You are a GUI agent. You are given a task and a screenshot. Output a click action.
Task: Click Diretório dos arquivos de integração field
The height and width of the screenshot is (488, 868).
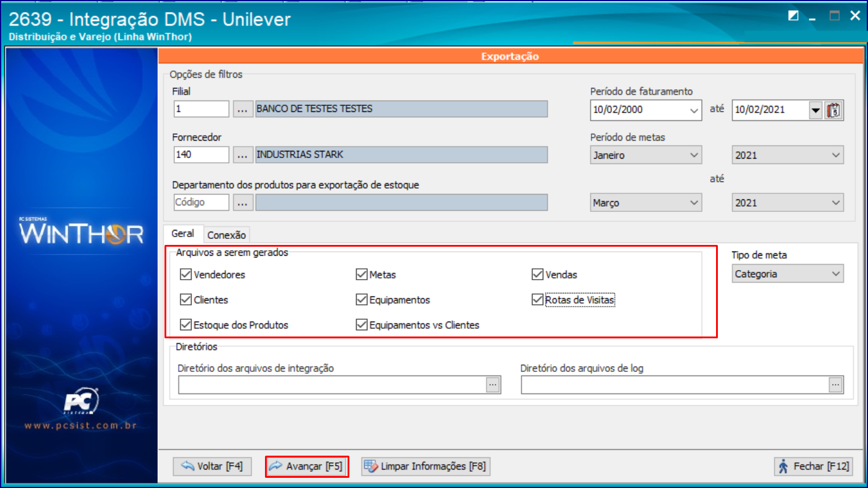(333, 385)
